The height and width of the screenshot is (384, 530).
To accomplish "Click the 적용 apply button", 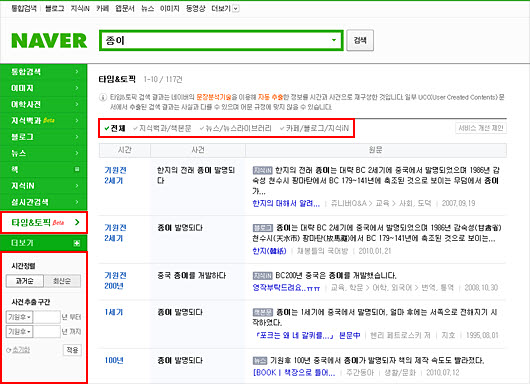I will tap(72, 350).
